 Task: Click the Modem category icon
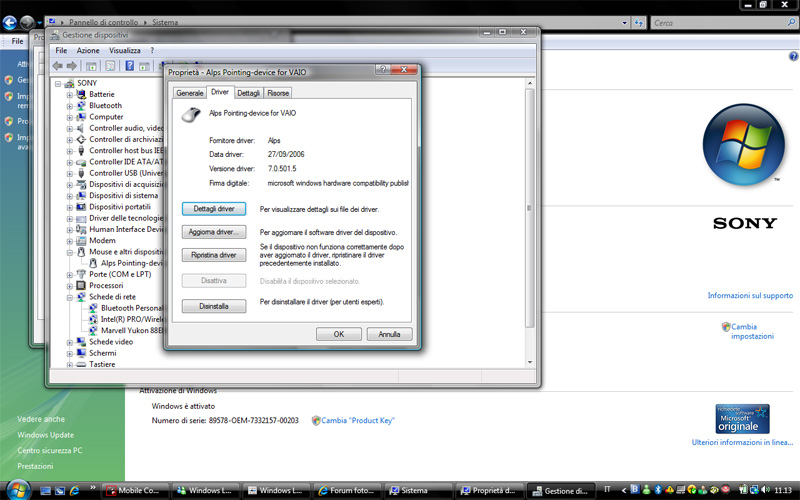tap(81, 240)
